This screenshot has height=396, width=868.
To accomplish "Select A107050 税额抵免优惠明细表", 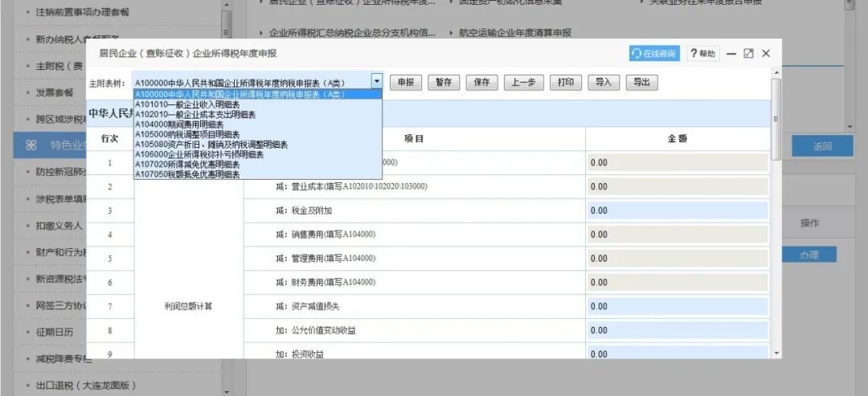I will (258, 174).
